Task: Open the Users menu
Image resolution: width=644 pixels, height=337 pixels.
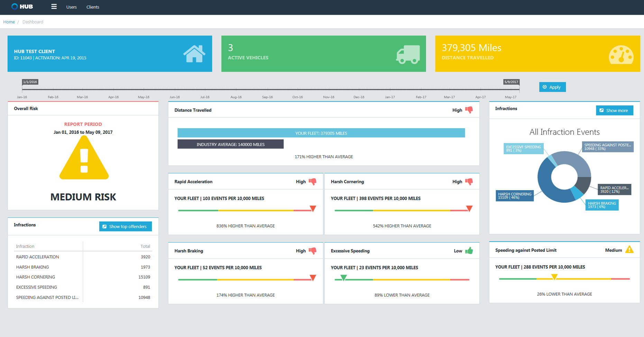Action: (72, 7)
